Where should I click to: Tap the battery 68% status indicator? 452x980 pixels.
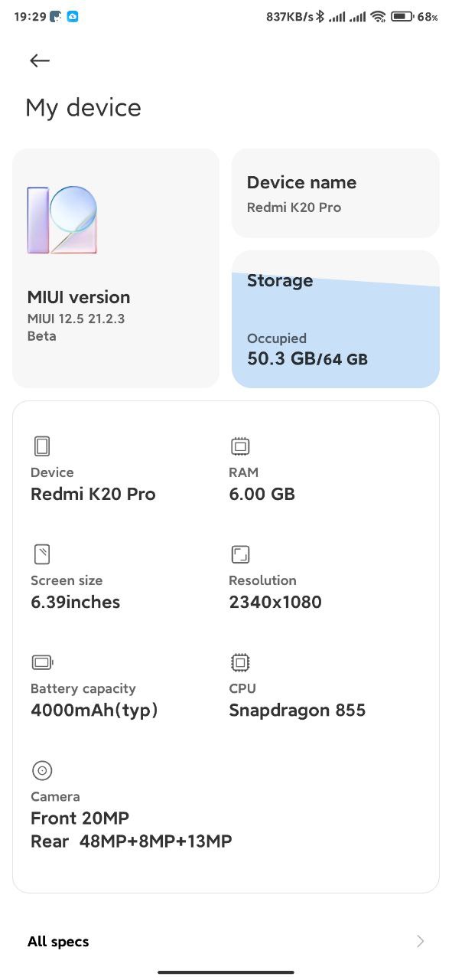pyautogui.click(x=415, y=16)
